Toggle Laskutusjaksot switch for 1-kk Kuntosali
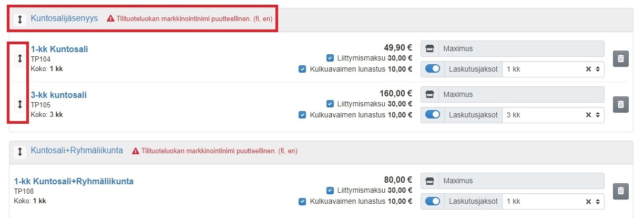Image resolution: width=644 pixels, height=218 pixels. point(433,70)
